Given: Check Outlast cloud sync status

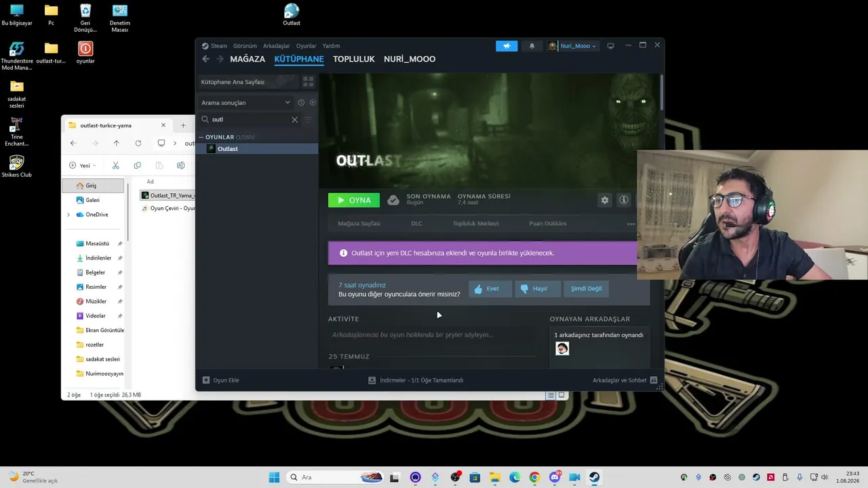Looking at the screenshot, I should (393, 200).
